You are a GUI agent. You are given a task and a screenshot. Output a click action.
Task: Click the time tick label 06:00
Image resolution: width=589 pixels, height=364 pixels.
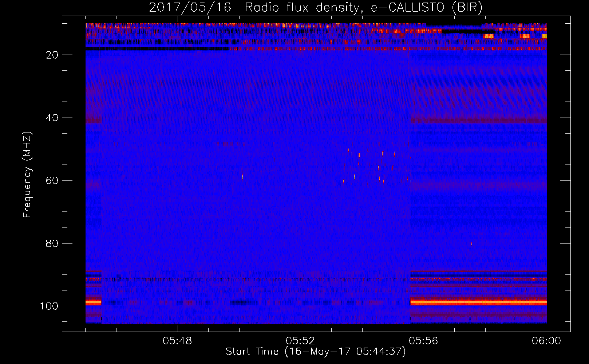(x=546, y=341)
